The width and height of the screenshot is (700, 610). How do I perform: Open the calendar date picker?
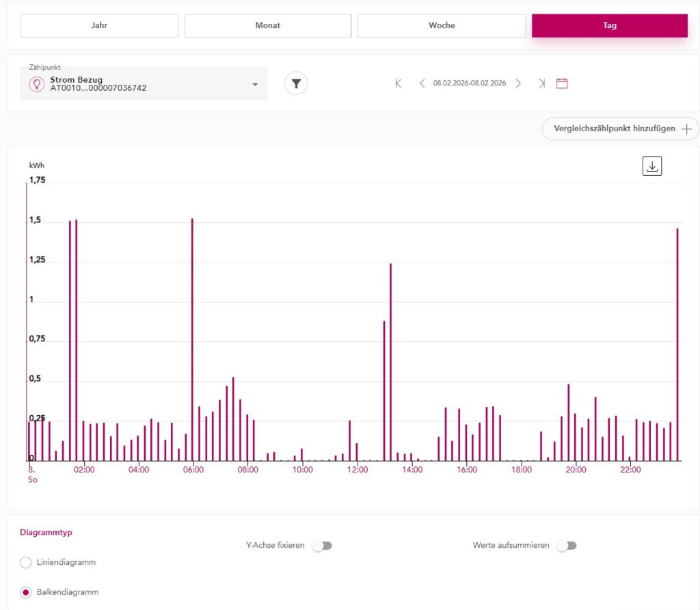click(x=562, y=83)
